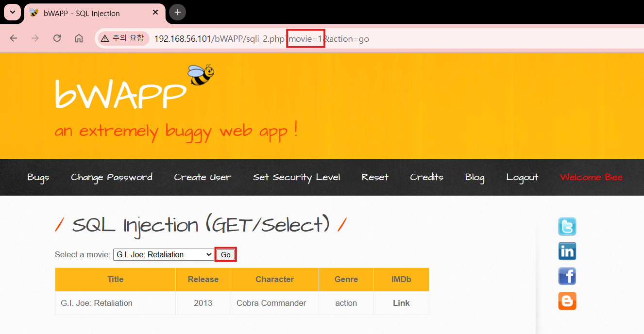This screenshot has height=334, width=644.
Task: Click the Genre column header
Action: pos(346,279)
